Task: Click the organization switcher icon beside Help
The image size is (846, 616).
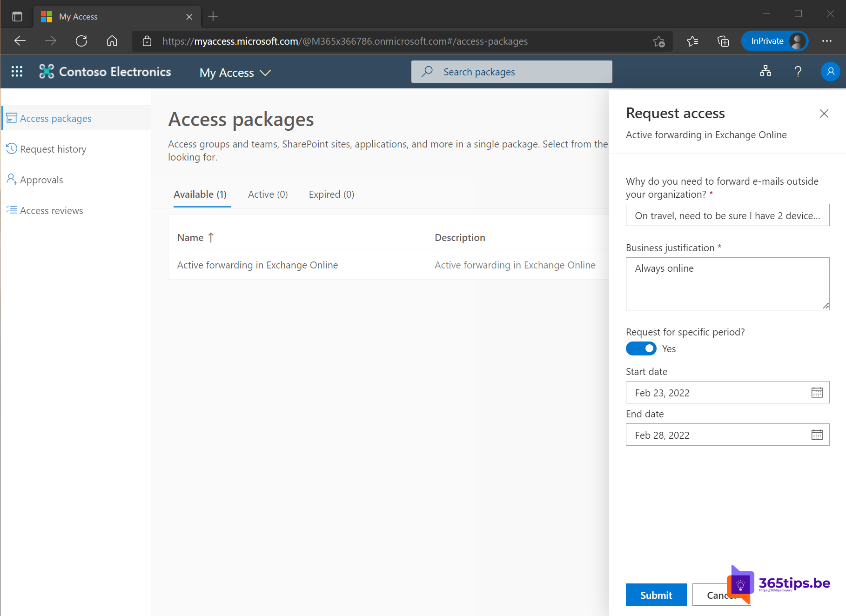Action: [765, 71]
